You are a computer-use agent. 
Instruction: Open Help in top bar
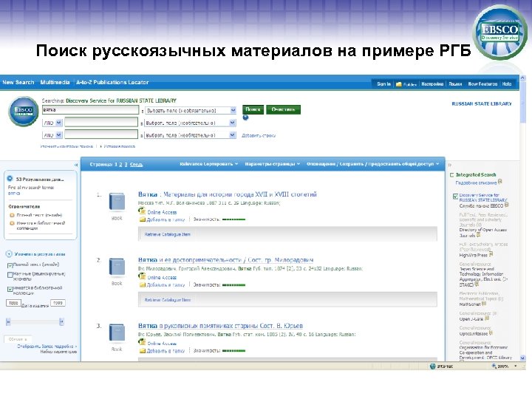[x=507, y=83]
